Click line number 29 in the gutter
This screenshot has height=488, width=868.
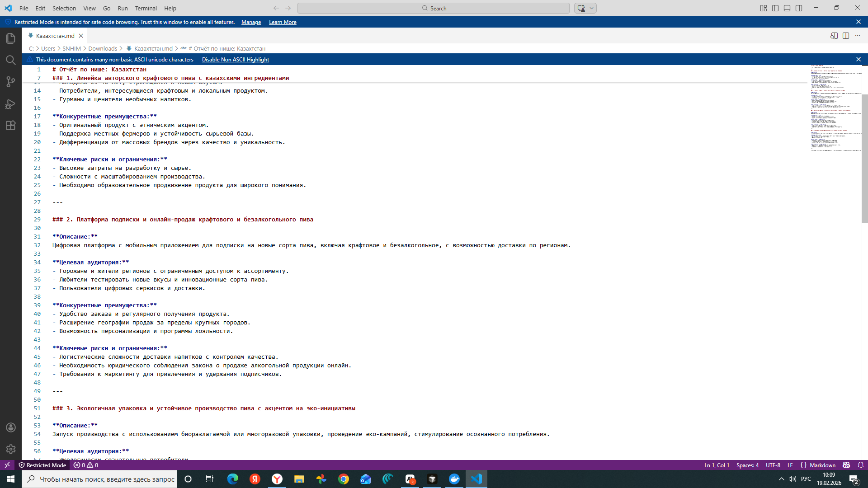37,220
